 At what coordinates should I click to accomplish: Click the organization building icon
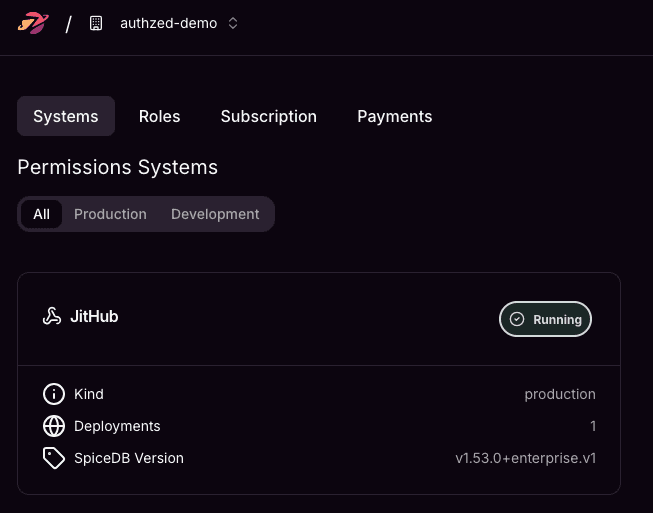96,23
